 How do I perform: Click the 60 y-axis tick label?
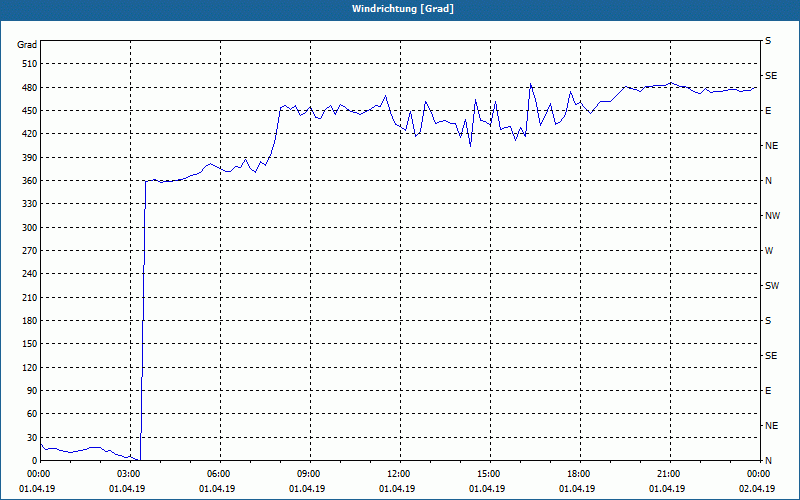coord(33,414)
